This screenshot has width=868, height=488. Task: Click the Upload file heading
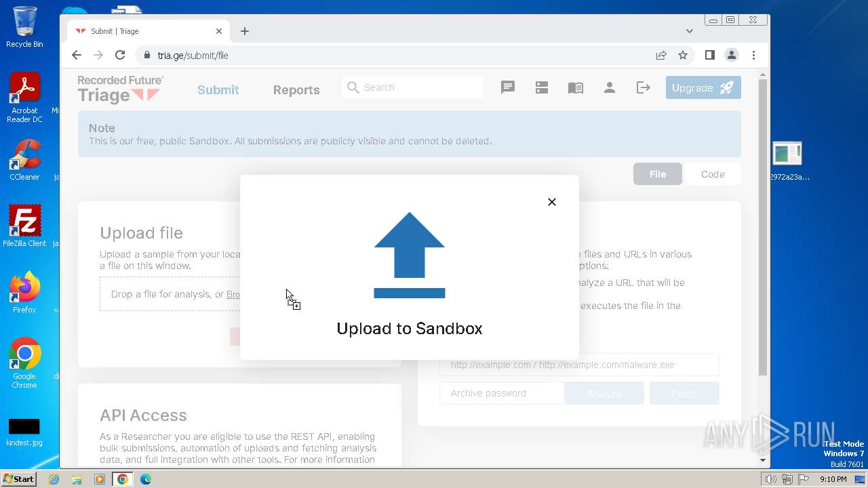coord(141,233)
